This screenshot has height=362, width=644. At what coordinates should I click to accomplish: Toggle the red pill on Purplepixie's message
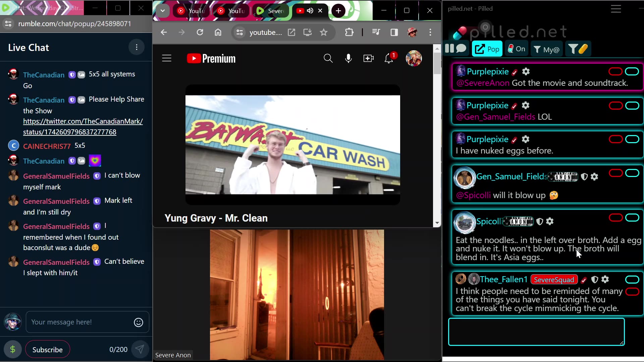tap(615, 71)
